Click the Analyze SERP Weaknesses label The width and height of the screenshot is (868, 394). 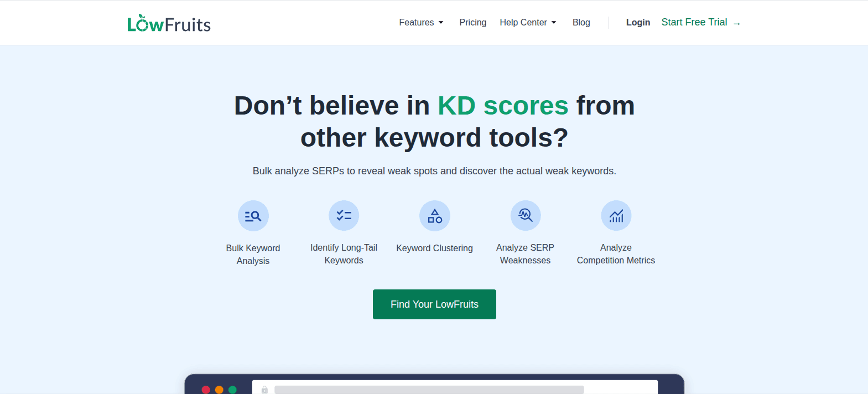click(x=525, y=254)
